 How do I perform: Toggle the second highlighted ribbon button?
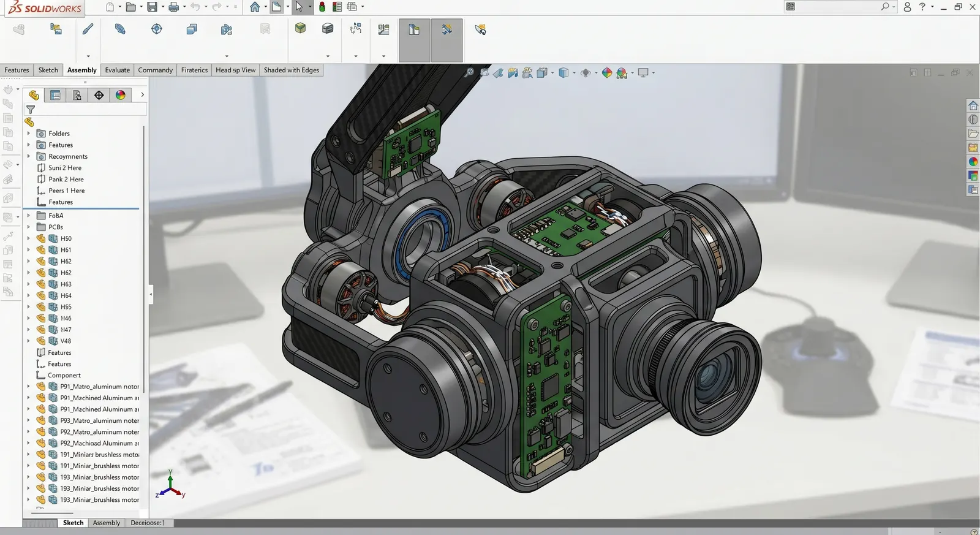click(447, 40)
